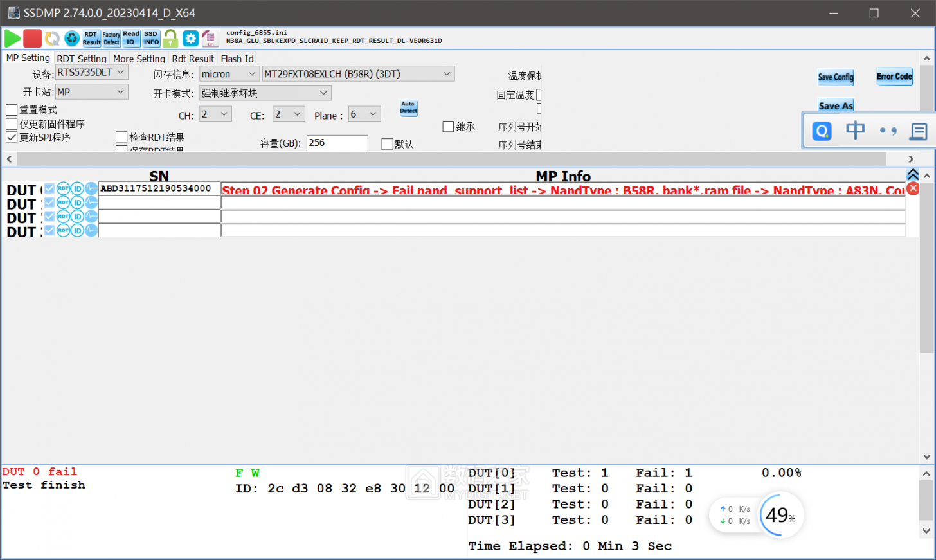Click the 容量(GB) input field
This screenshot has height=560, width=936.
[336, 143]
